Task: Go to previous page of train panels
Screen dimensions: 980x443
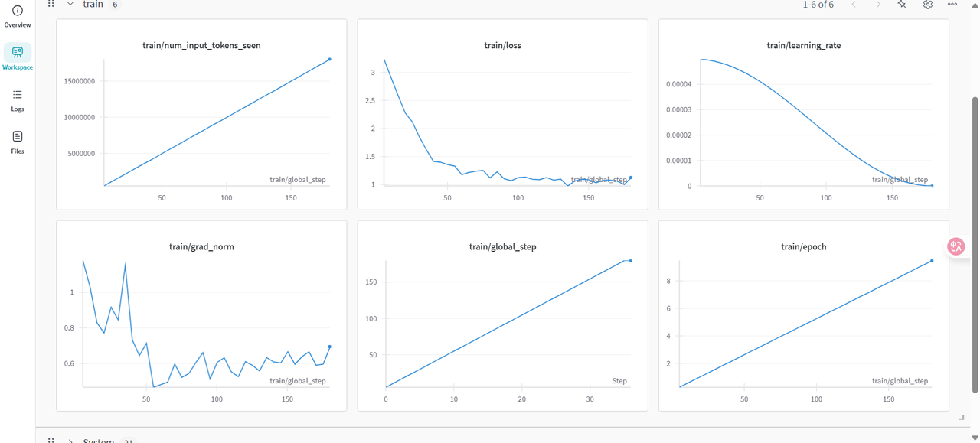Action: click(x=854, y=5)
